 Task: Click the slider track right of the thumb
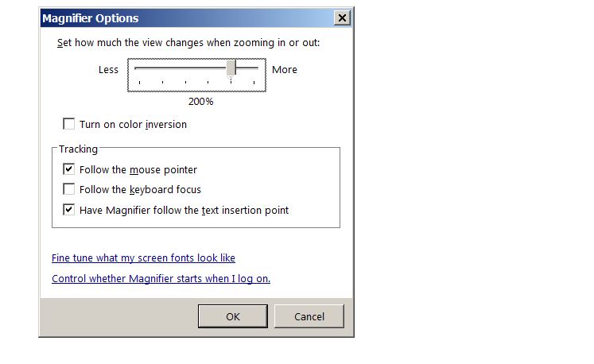coord(248,68)
